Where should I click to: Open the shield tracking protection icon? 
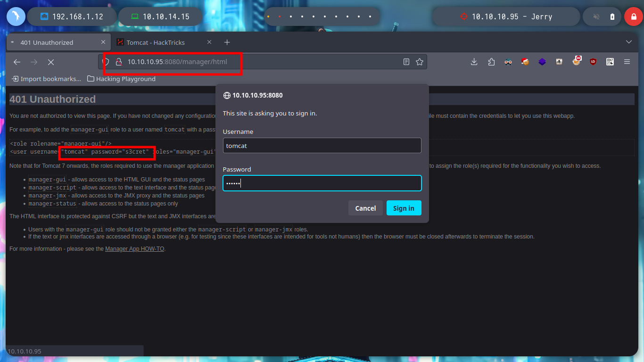(106, 62)
